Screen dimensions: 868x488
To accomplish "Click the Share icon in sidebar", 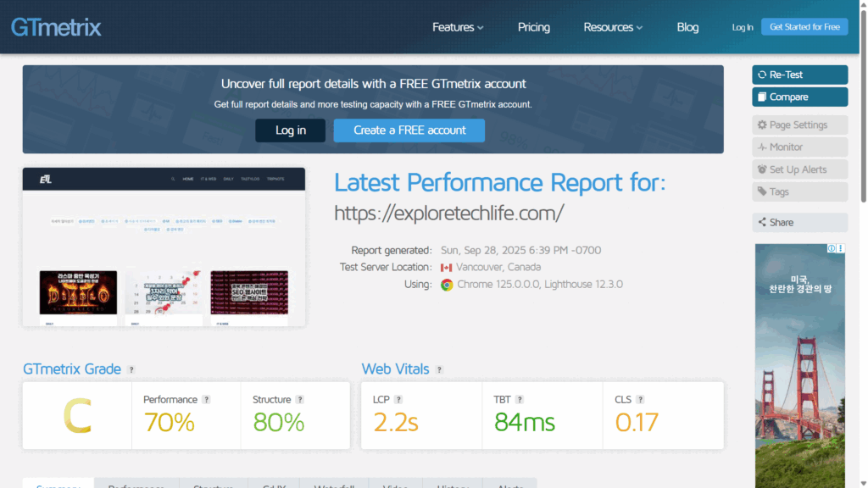I will [762, 223].
